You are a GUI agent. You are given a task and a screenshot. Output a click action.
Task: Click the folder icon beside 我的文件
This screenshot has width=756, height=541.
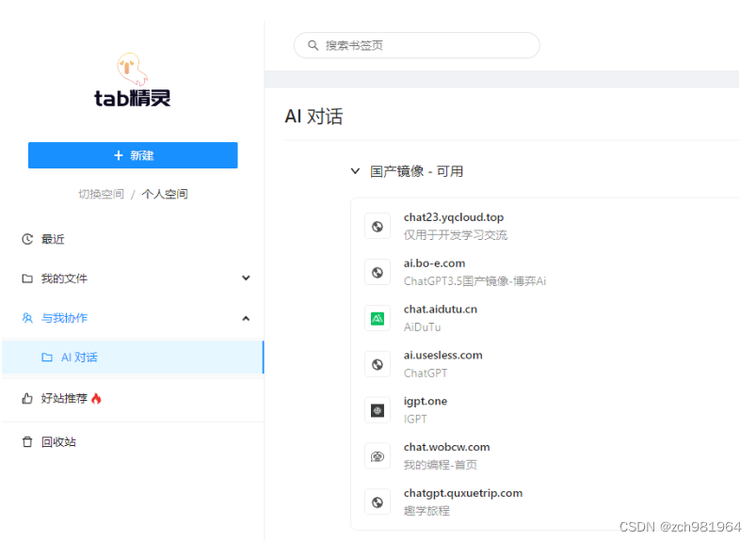(x=27, y=278)
